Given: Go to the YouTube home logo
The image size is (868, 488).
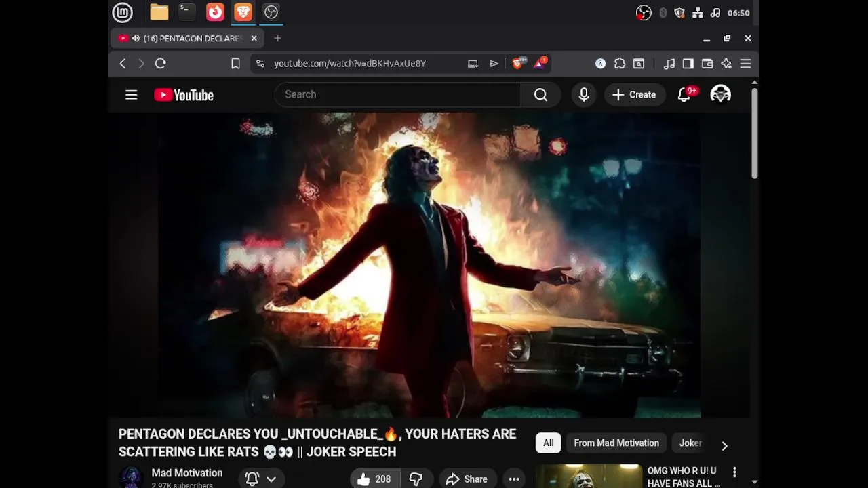Looking at the screenshot, I should 184,95.
